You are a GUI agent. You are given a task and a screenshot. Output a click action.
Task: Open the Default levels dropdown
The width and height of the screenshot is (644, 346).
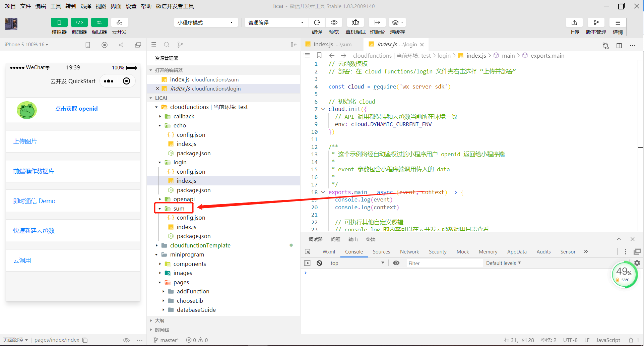coord(503,263)
